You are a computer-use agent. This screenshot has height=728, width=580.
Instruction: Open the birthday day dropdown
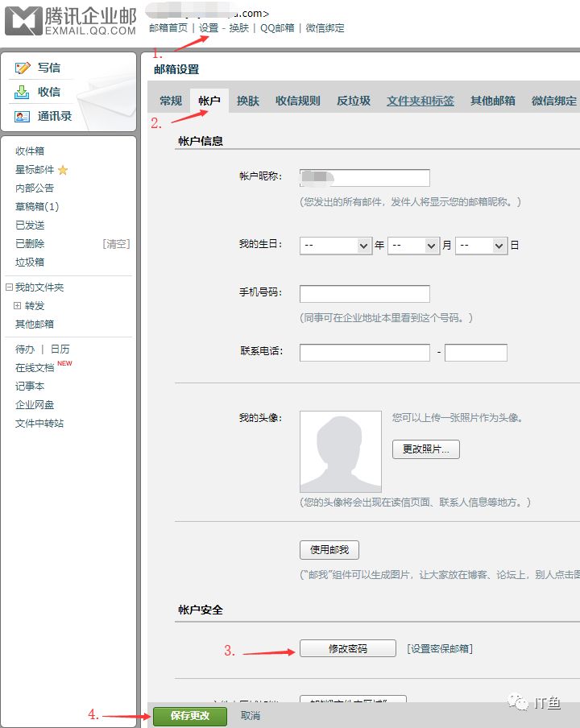point(481,245)
